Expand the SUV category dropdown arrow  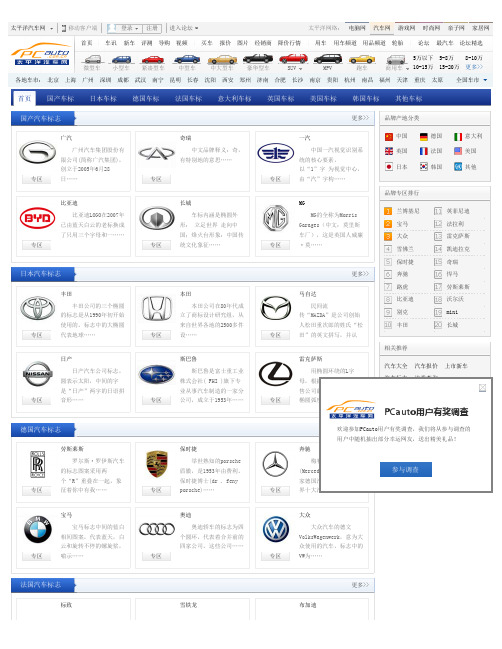(300, 68)
